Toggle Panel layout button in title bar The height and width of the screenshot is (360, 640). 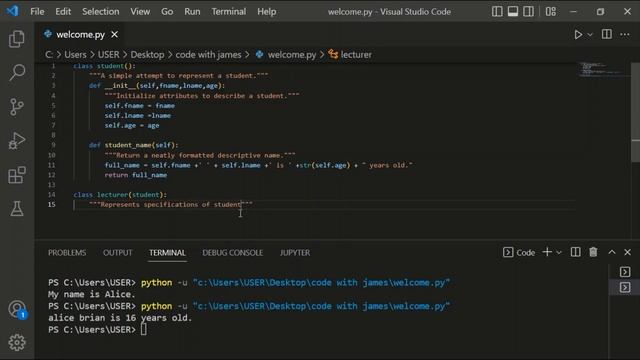tap(513, 11)
